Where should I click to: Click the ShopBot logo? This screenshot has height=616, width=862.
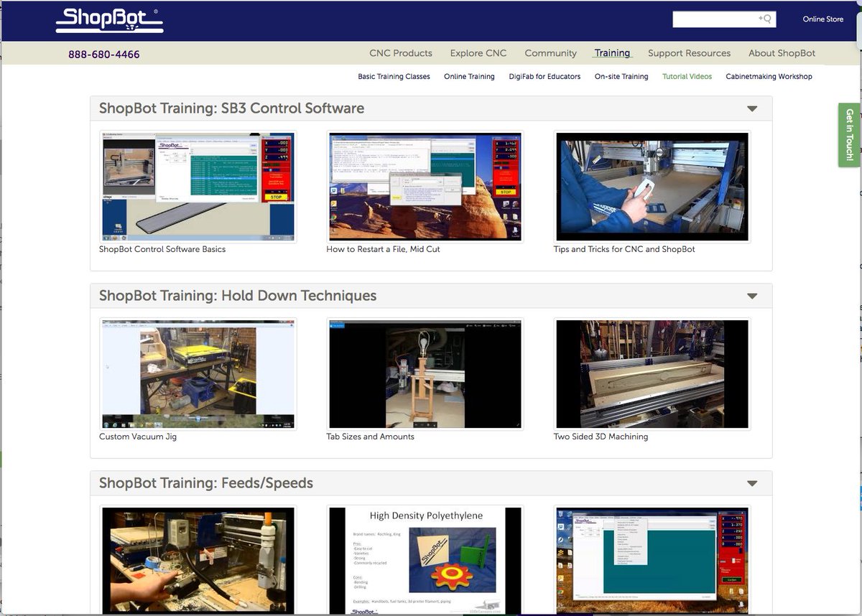pyautogui.click(x=109, y=21)
